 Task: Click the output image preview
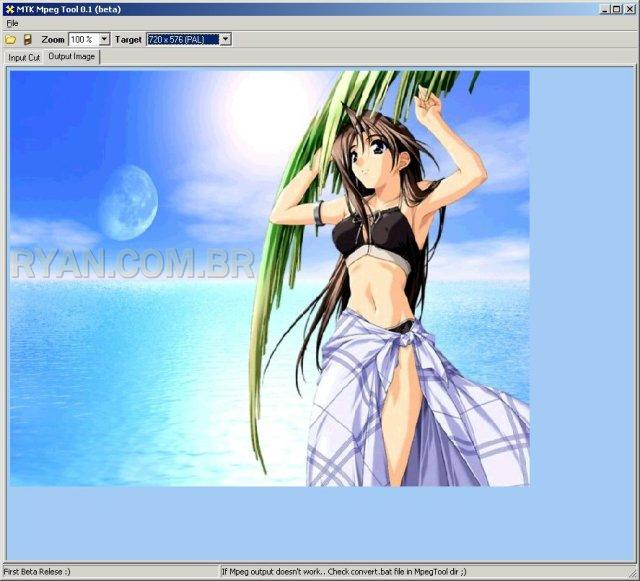pos(270,278)
